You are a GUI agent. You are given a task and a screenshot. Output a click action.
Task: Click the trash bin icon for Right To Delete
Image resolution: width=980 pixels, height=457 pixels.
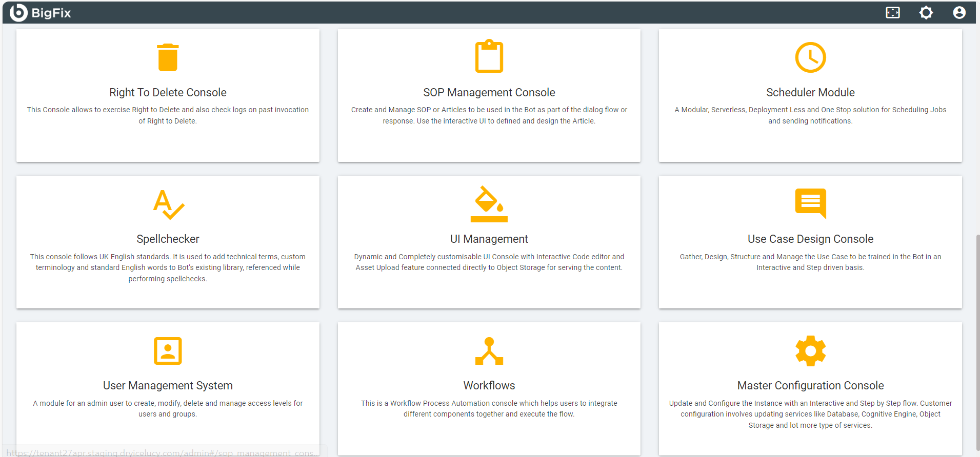(168, 57)
